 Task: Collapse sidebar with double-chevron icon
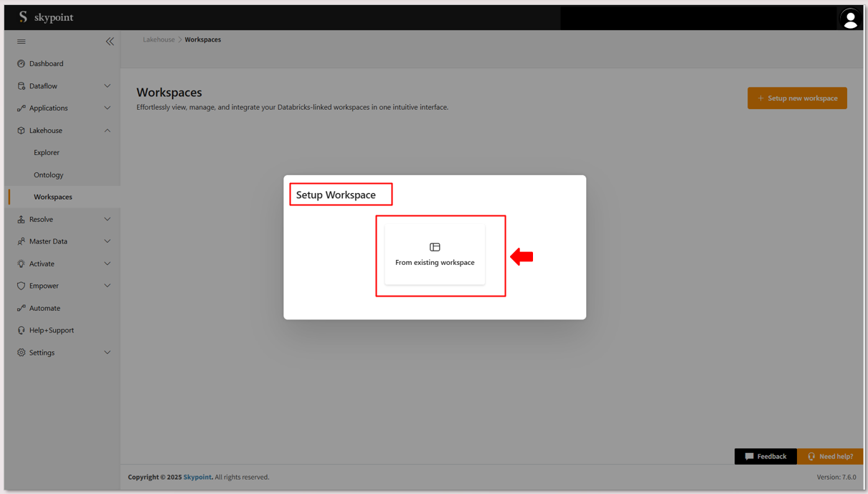coord(110,42)
